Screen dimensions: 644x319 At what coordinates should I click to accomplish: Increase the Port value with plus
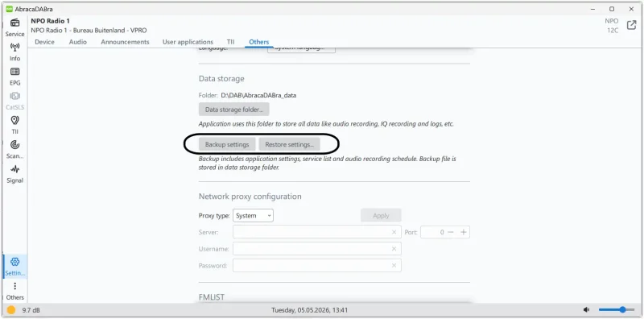(x=464, y=232)
